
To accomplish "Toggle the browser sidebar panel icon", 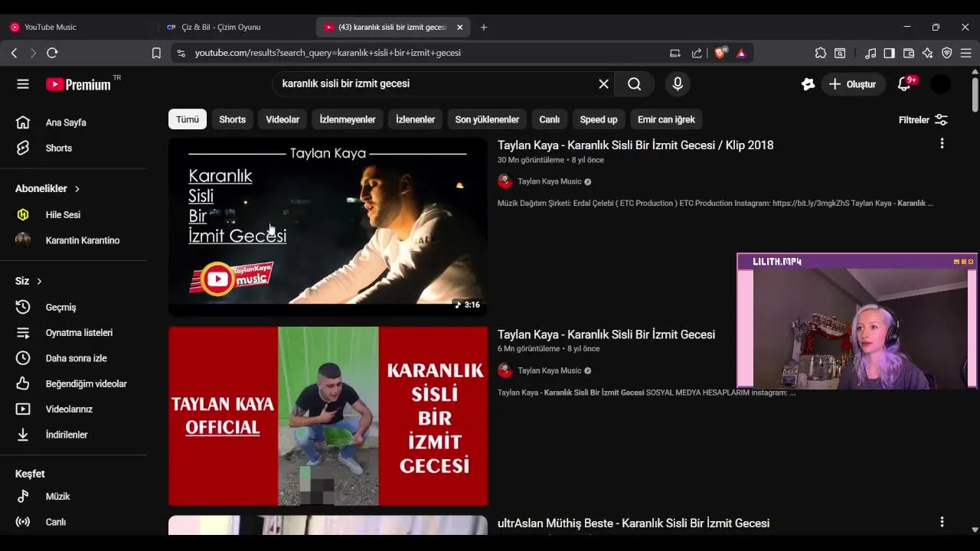I will click(x=889, y=53).
